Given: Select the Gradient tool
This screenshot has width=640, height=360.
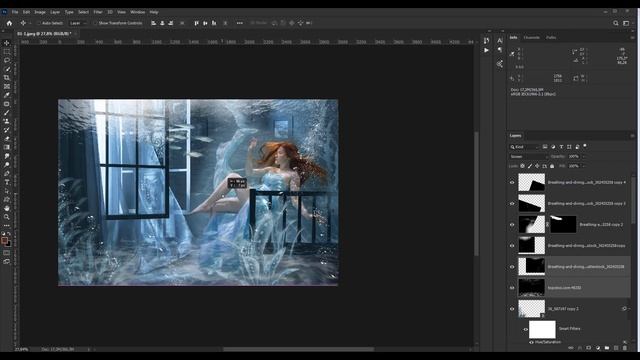Looking at the screenshot, I should pos(7,147).
